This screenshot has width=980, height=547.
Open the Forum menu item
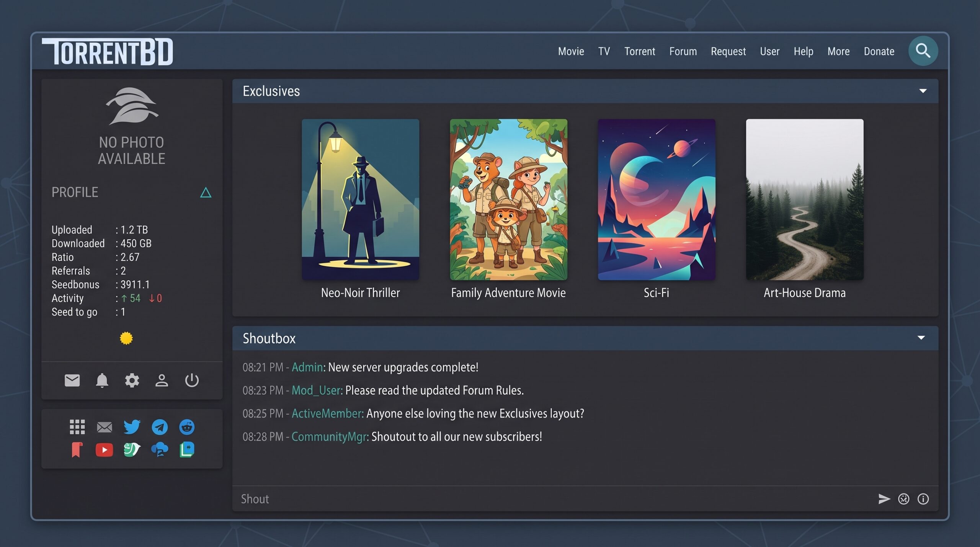[683, 51]
